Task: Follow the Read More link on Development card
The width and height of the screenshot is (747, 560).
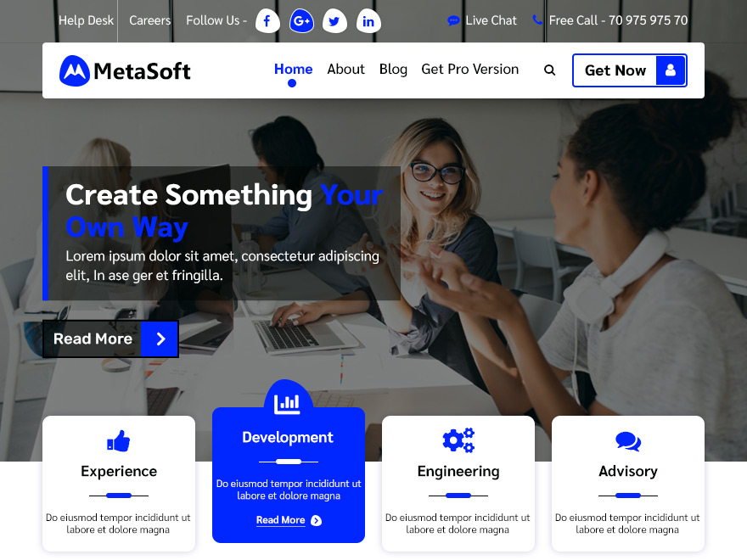Action: click(x=280, y=520)
